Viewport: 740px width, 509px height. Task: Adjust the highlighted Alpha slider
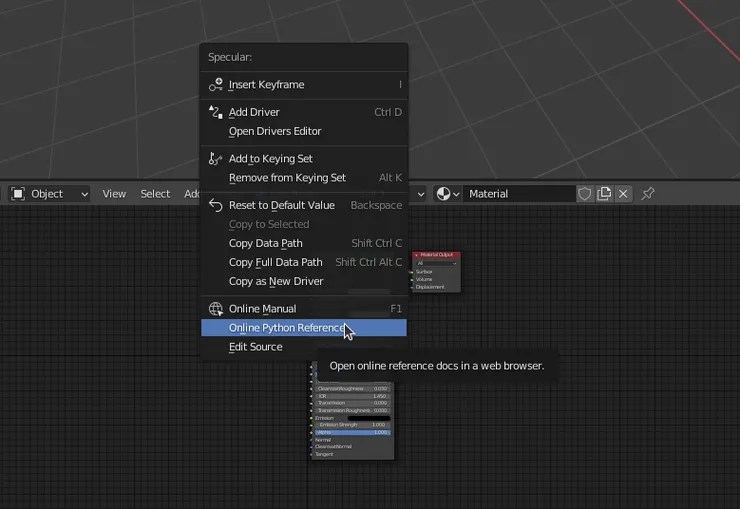click(x=353, y=432)
